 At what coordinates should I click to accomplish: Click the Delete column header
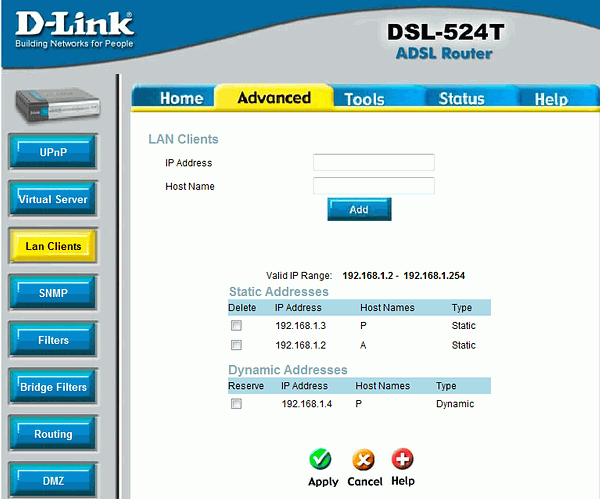[242, 308]
